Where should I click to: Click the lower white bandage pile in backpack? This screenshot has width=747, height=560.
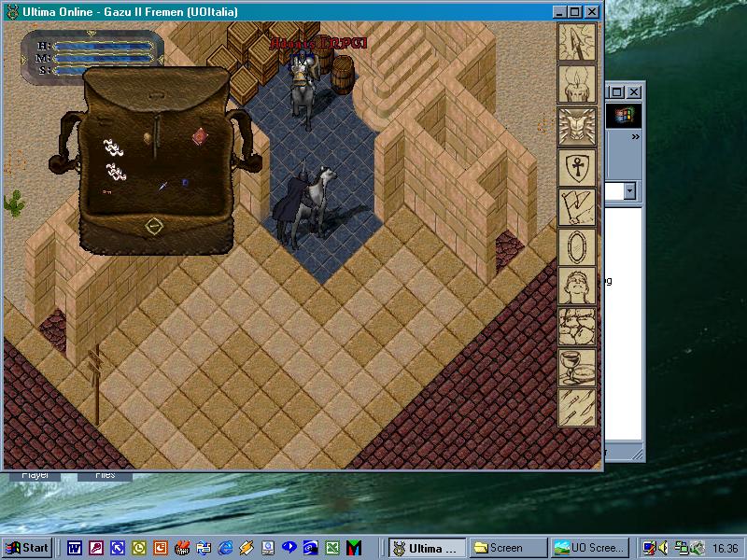pyautogui.click(x=116, y=172)
